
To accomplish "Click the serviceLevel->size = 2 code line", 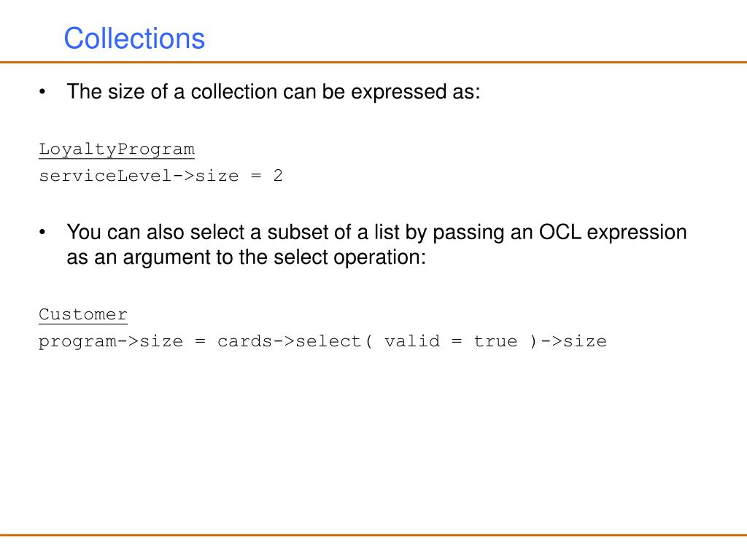I will coord(160,176).
